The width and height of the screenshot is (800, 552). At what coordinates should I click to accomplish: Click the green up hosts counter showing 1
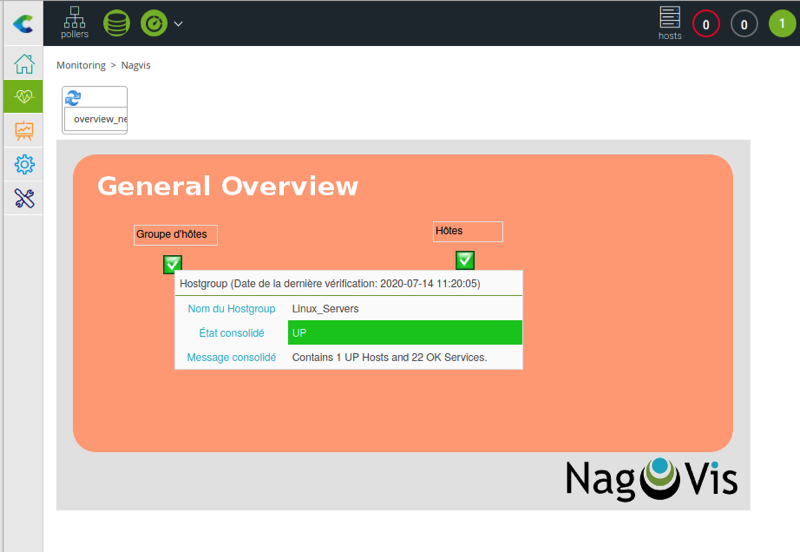coord(782,23)
